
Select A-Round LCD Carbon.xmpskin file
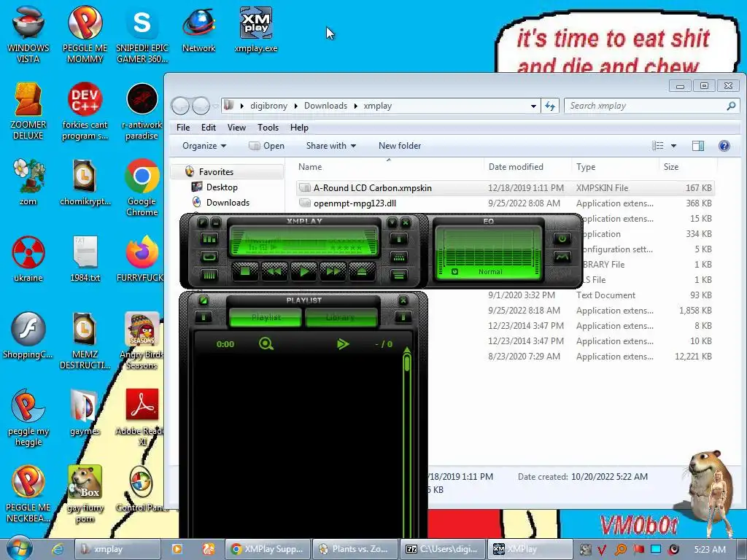coord(505,188)
